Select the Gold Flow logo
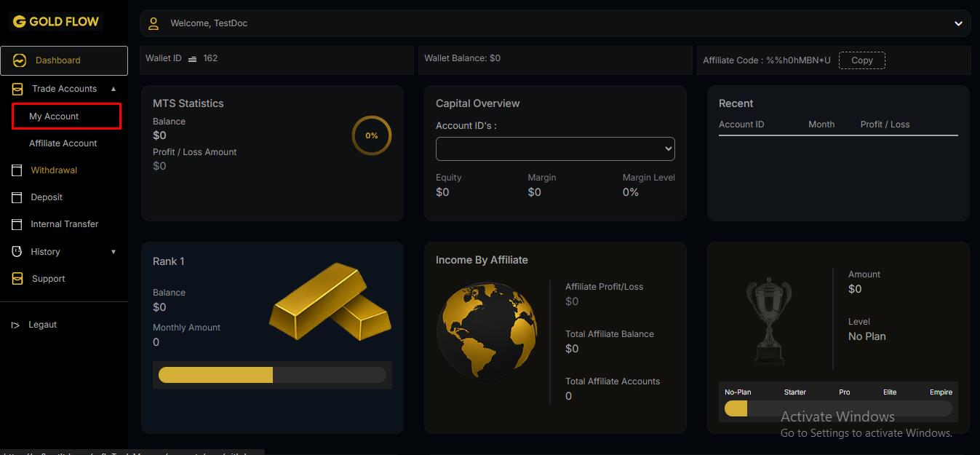Viewport: 980px width, 455px height. coord(55,21)
